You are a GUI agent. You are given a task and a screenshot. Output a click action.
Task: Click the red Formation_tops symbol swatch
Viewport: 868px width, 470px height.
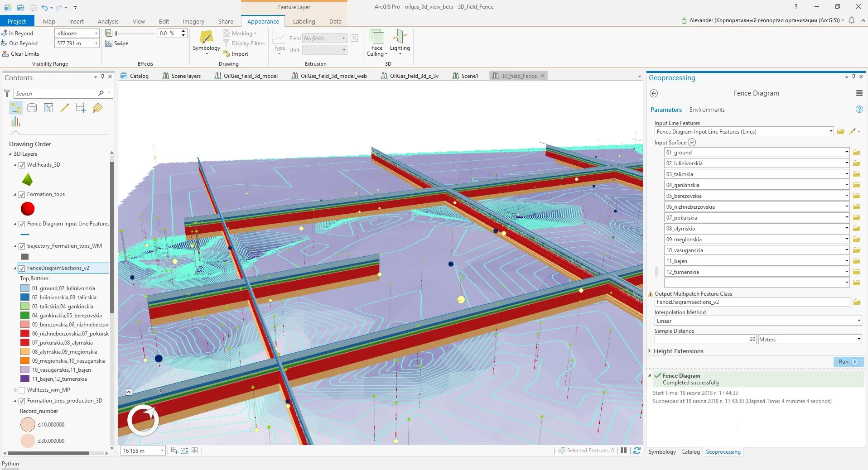[28, 209]
